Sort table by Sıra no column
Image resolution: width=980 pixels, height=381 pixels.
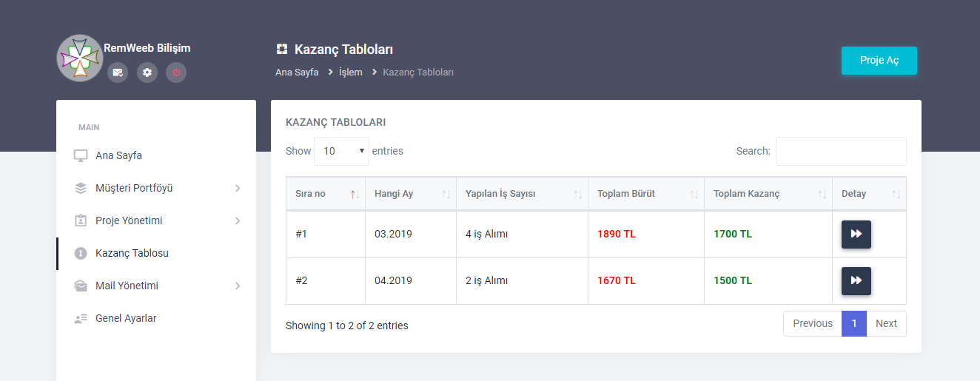coord(326,194)
